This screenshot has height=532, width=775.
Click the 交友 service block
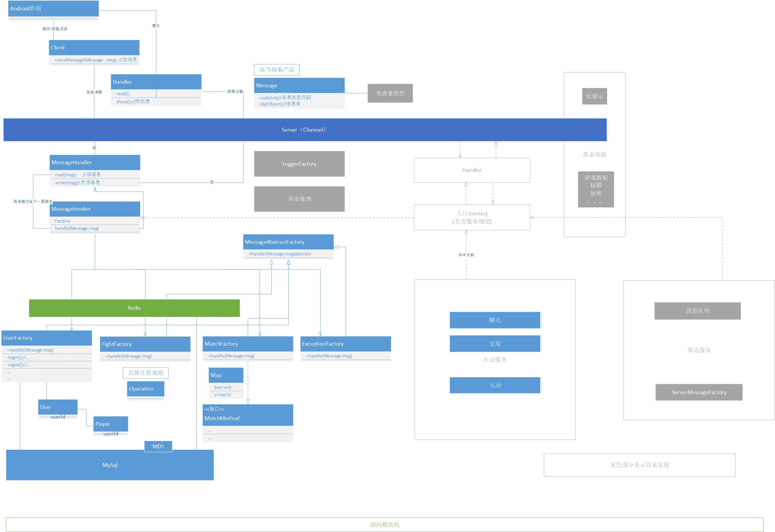click(x=495, y=343)
